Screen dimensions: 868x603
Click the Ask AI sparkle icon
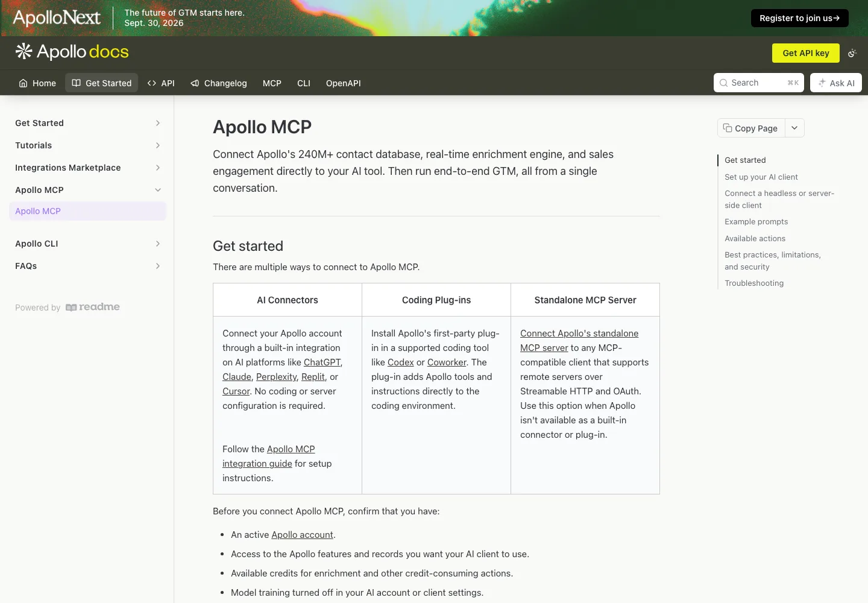tap(822, 83)
